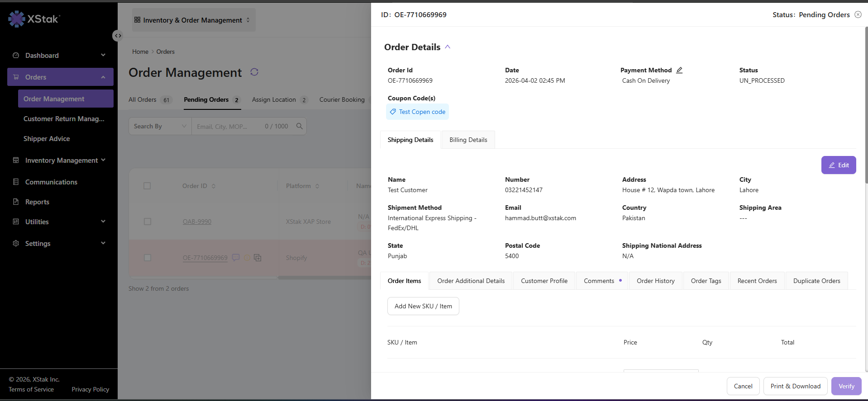Click the panel's vertical scrollbar
Image resolution: width=868 pixels, height=401 pixels.
[866, 105]
